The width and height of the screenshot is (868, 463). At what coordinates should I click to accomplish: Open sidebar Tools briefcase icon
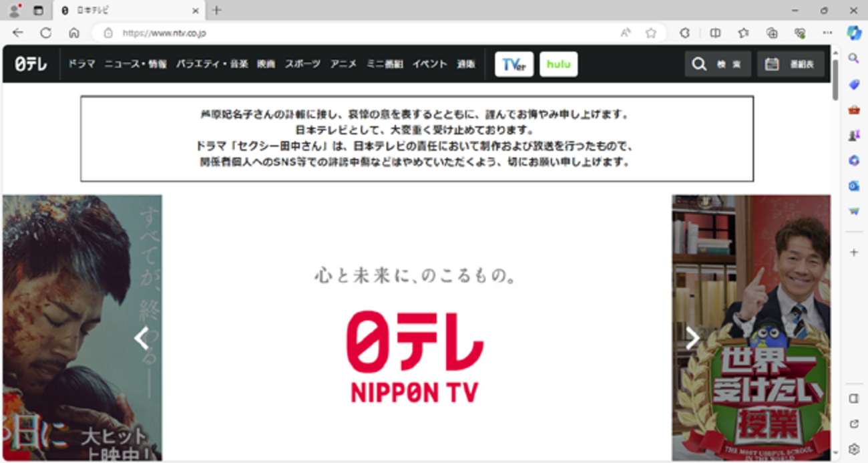click(853, 110)
